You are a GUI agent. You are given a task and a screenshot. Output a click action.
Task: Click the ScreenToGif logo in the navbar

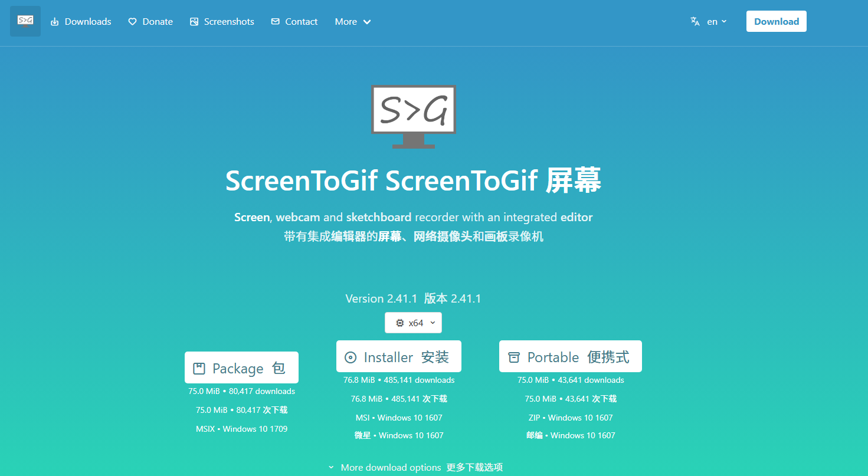pyautogui.click(x=25, y=21)
